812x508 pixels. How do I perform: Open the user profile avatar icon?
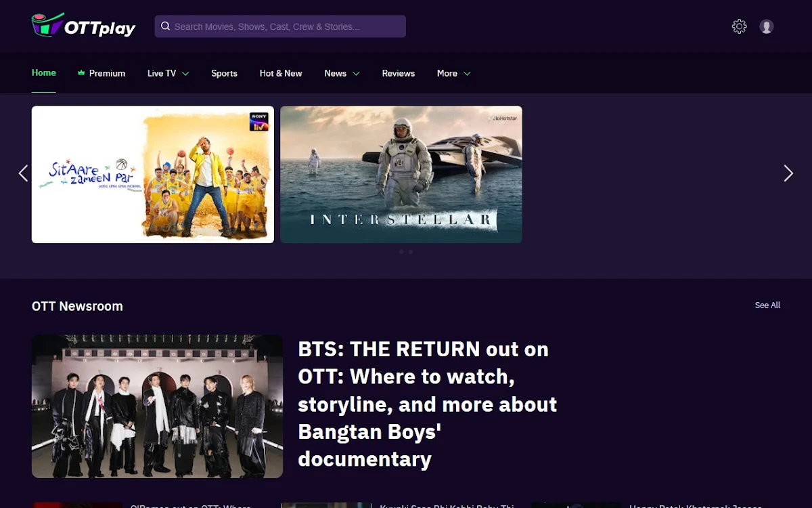766,26
